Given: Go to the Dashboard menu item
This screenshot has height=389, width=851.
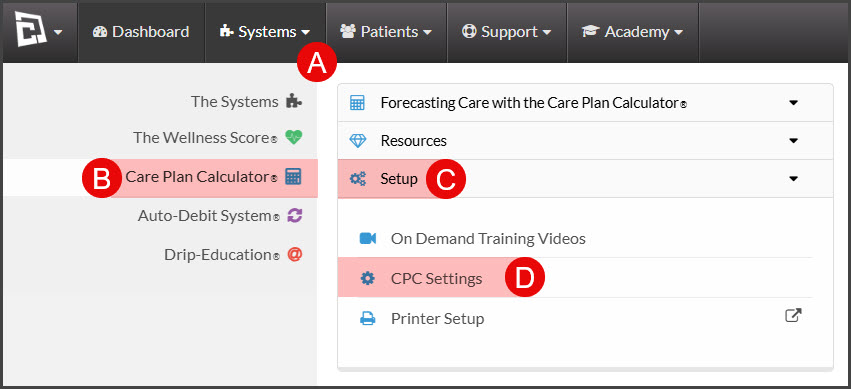Looking at the screenshot, I should [x=141, y=32].
